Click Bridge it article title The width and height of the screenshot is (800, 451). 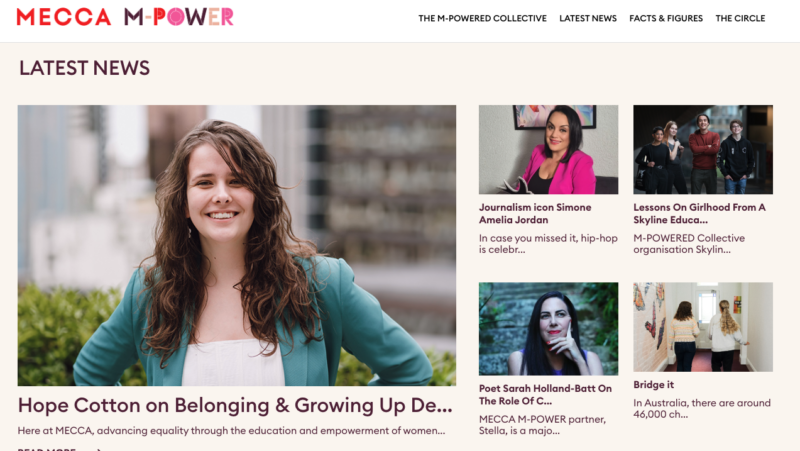click(x=654, y=385)
